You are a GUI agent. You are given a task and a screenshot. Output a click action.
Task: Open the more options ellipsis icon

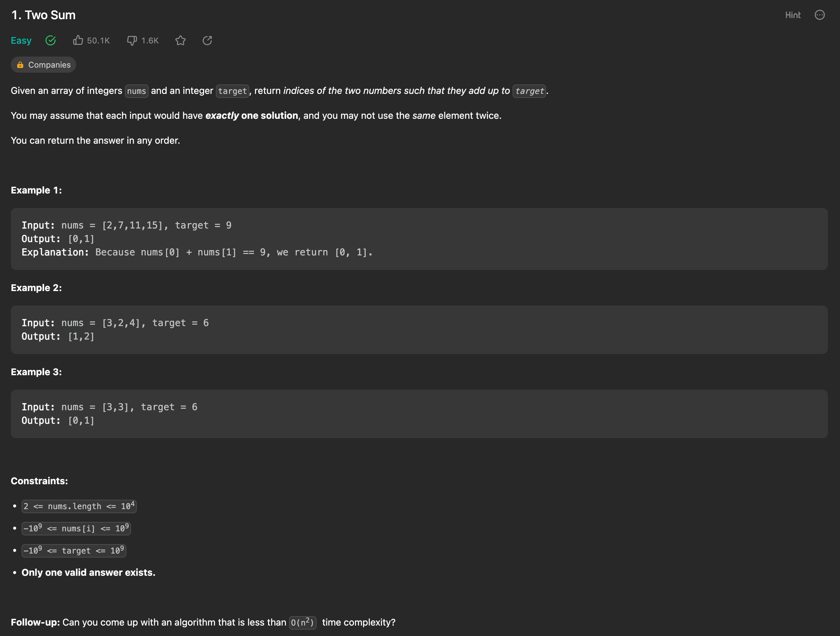click(819, 15)
